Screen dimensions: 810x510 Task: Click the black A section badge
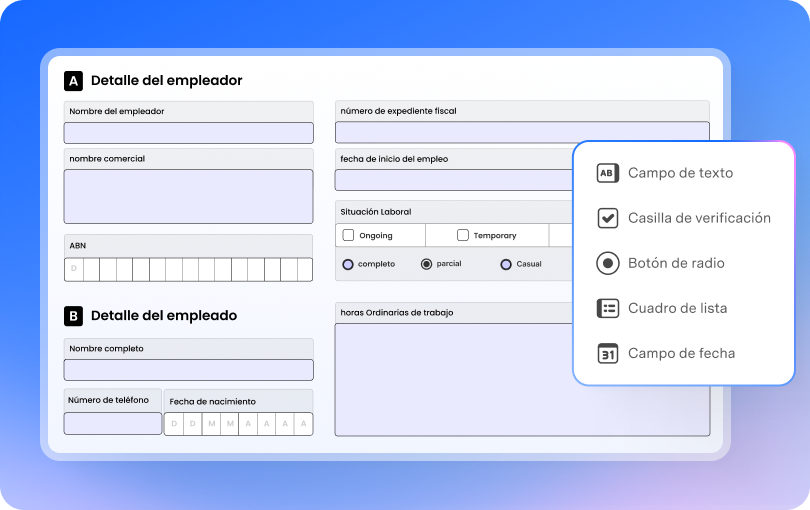click(x=73, y=81)
